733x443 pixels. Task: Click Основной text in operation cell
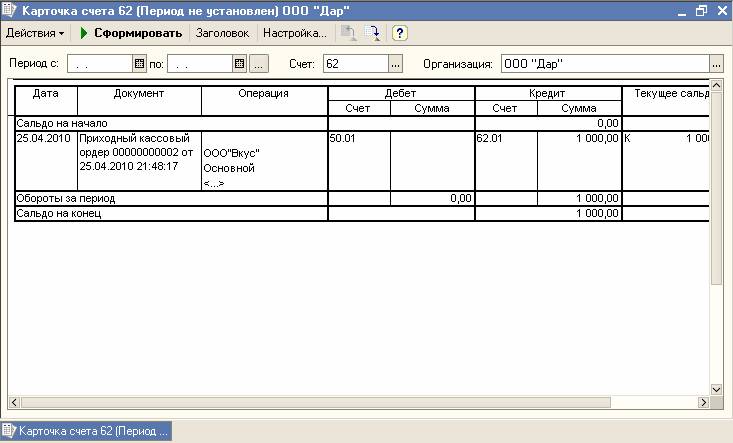(229, 168)
